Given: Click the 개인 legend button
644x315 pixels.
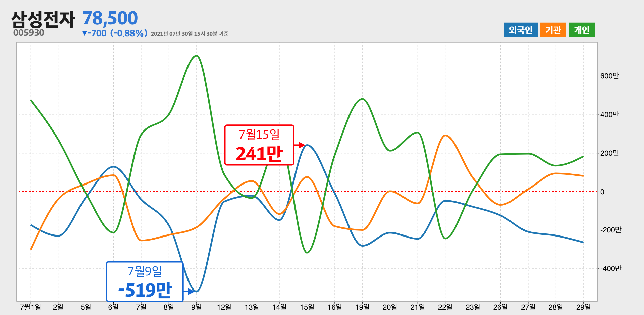Looking at the screenshot, I should 582,30.
